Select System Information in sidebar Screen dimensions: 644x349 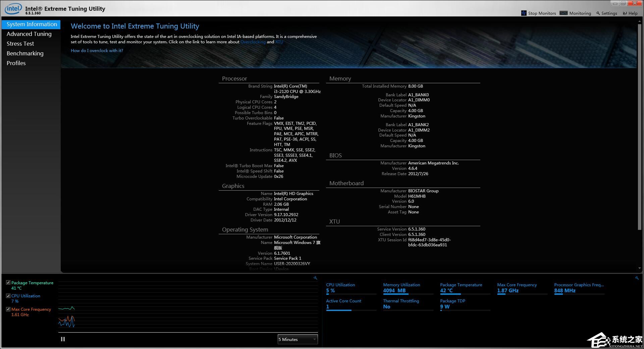pos(31,24)
